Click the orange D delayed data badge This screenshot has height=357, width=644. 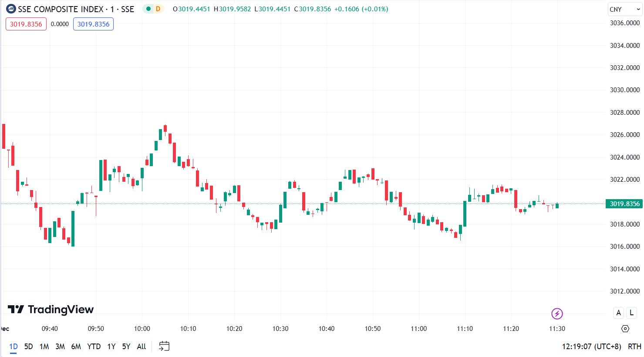[158, 9]
